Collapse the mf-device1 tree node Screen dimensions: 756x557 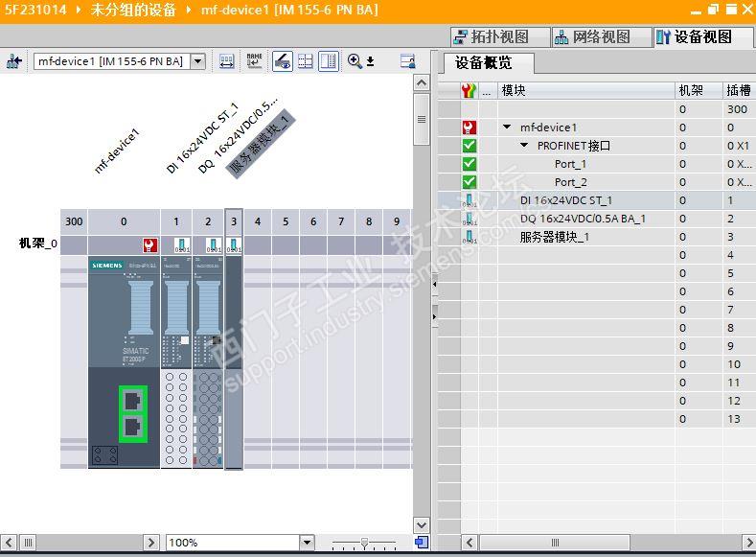(507, 127)
